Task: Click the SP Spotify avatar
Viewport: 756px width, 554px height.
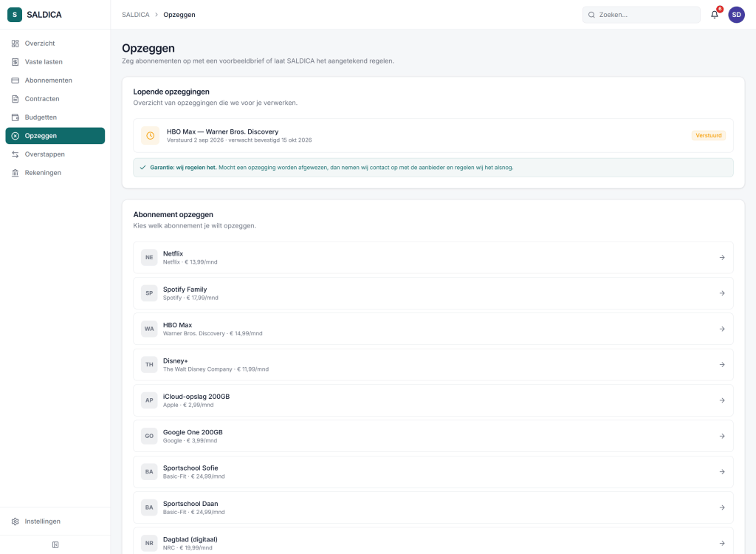Action: pyautogui.click(x=149, y=293)
